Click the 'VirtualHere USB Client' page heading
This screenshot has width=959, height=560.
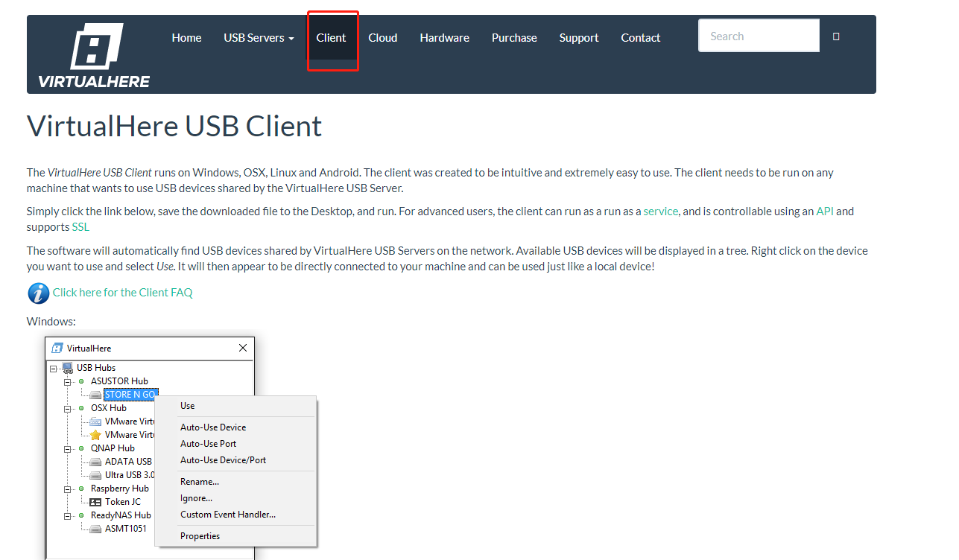(x=174, y=126)
